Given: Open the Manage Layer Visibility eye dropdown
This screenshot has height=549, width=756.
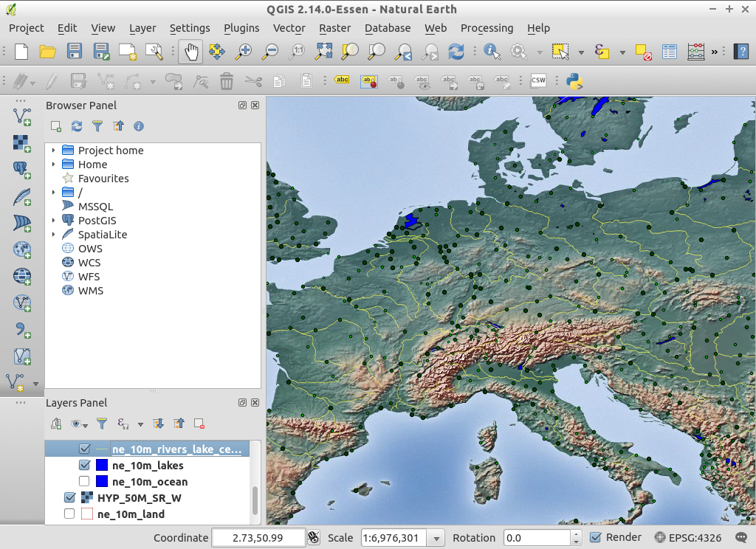Looking at the screenshot, I should (x=78, y=424).
